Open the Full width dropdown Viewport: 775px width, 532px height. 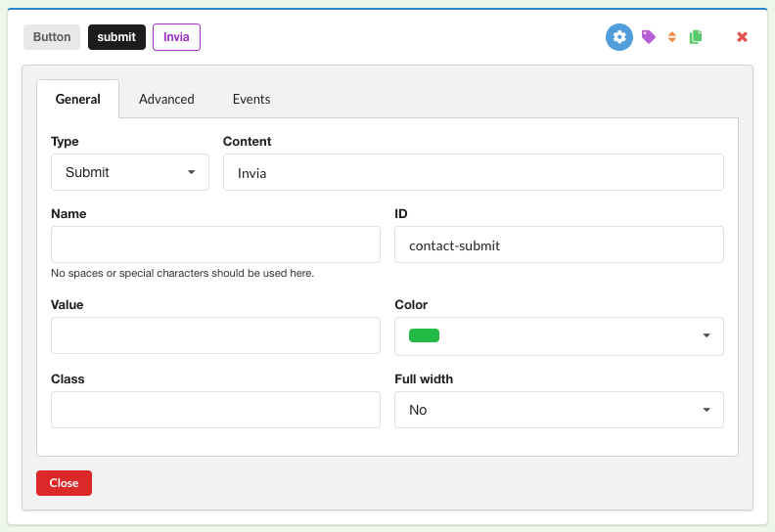click(559, 410)
